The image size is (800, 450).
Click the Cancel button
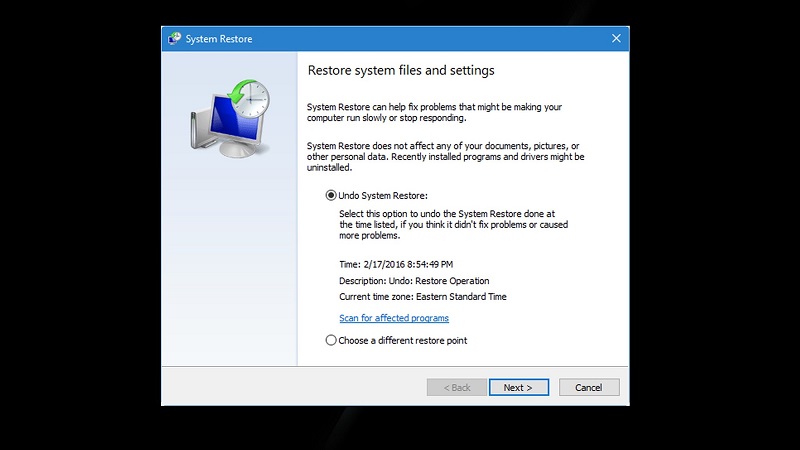(x=589, y=387)
